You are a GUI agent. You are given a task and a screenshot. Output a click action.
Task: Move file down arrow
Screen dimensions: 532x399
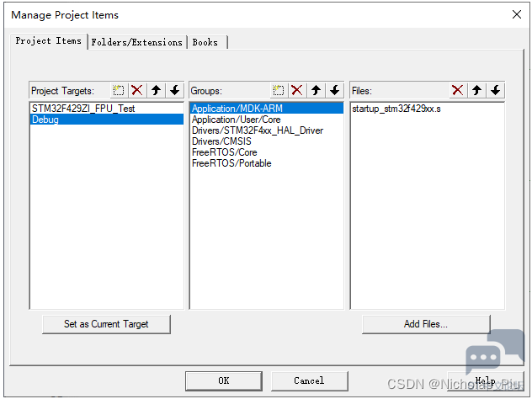pos(495,90)
